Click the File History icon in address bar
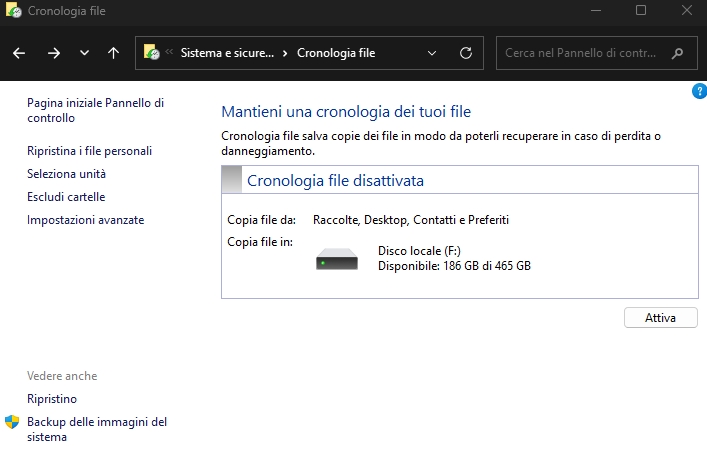Screen dimensions: 707x461 tap(152, 52)
